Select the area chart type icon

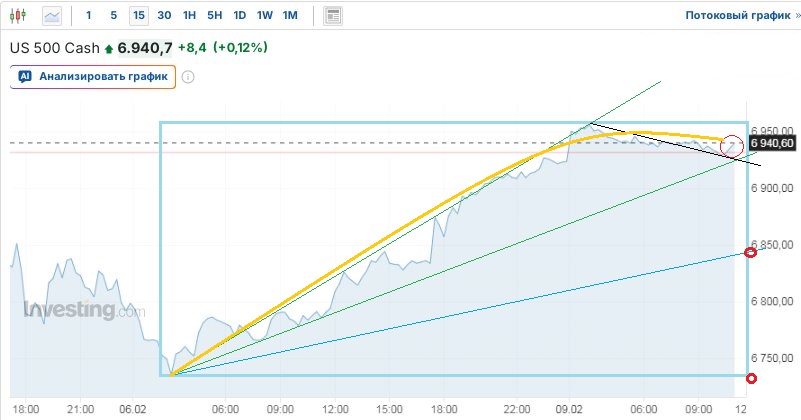(x=51, y=16)
